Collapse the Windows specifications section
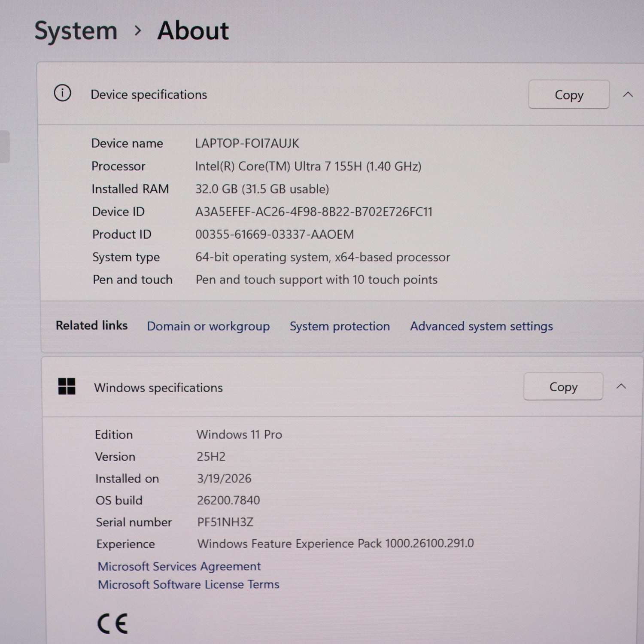This screenshot has width=644, height=644. (x=621, y=386)
